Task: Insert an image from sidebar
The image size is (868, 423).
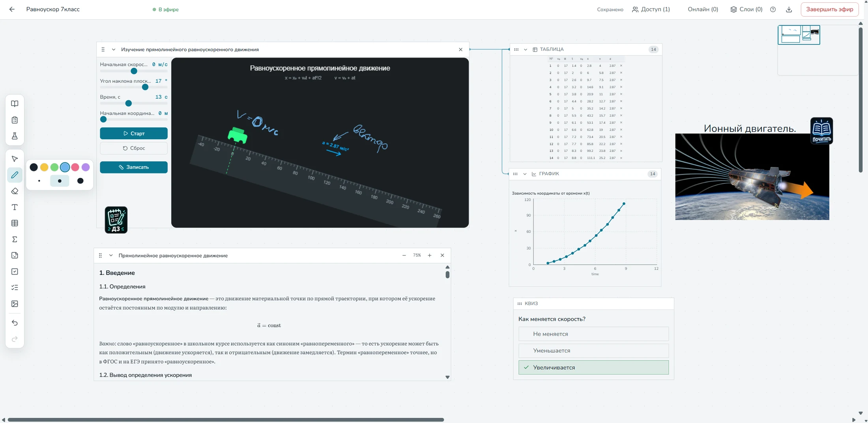Action: tap(15, 304)
